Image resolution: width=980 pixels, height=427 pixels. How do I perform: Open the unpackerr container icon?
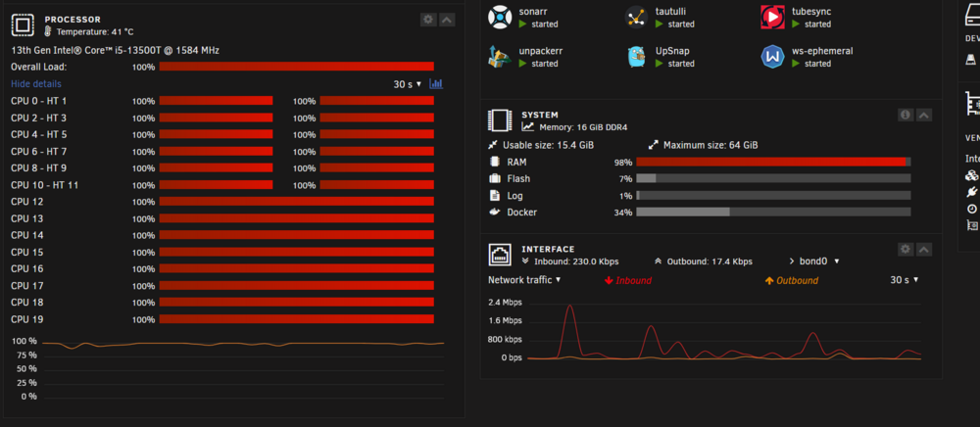pyautogui.click(x=500, y=57)
